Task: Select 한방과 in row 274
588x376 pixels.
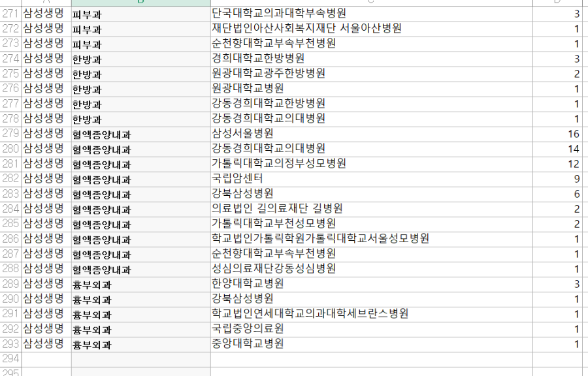Action: (141, 59)
